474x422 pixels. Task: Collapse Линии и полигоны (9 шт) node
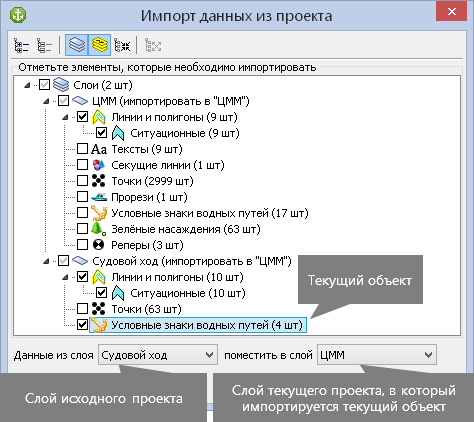coord(65,118)
